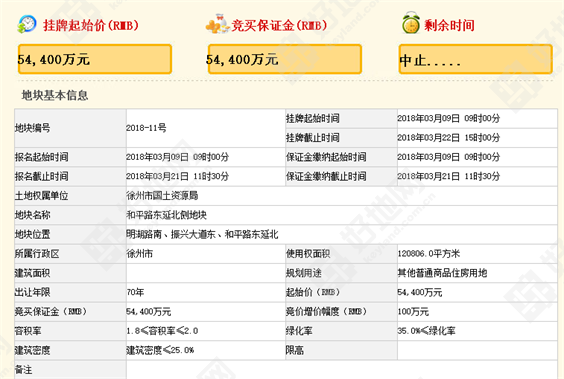This screenshot has width=564, height=379.
Task: Click the 报名截止时间 label
Action: (x=41, y=177)
